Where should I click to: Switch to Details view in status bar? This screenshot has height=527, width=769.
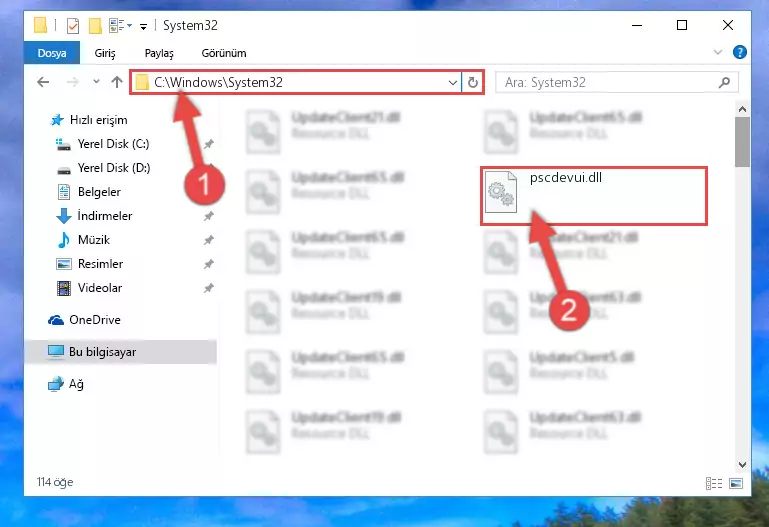point(714,483)
